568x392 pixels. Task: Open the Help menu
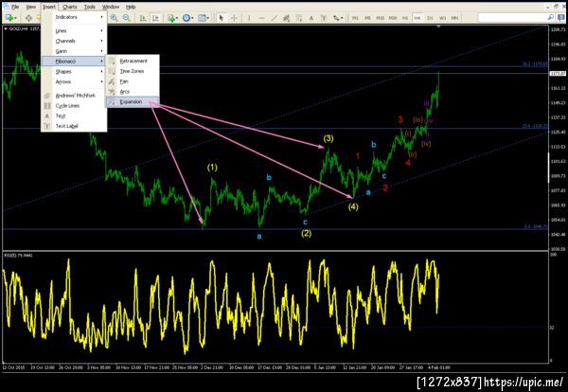click(x=131, y=7)
